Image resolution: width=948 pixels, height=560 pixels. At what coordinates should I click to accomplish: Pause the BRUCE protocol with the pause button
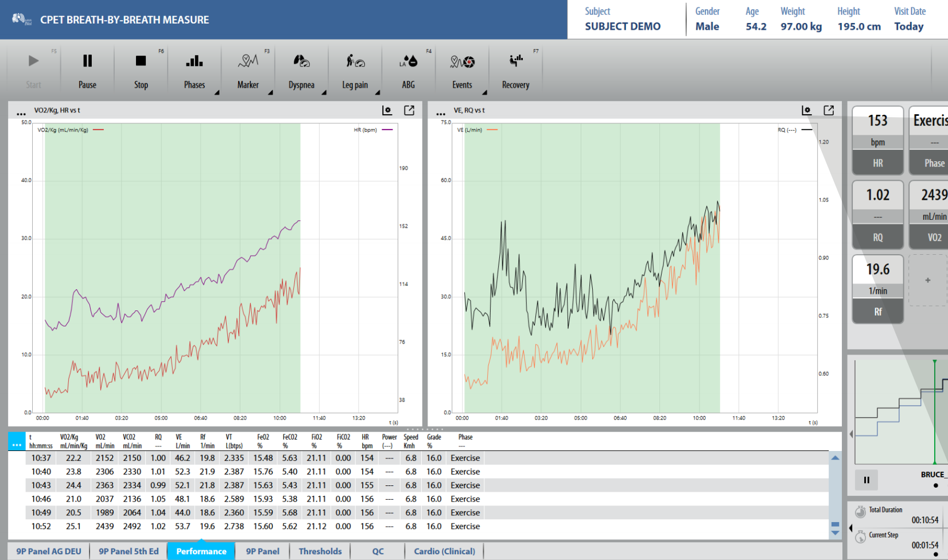[x=867, y=480]
